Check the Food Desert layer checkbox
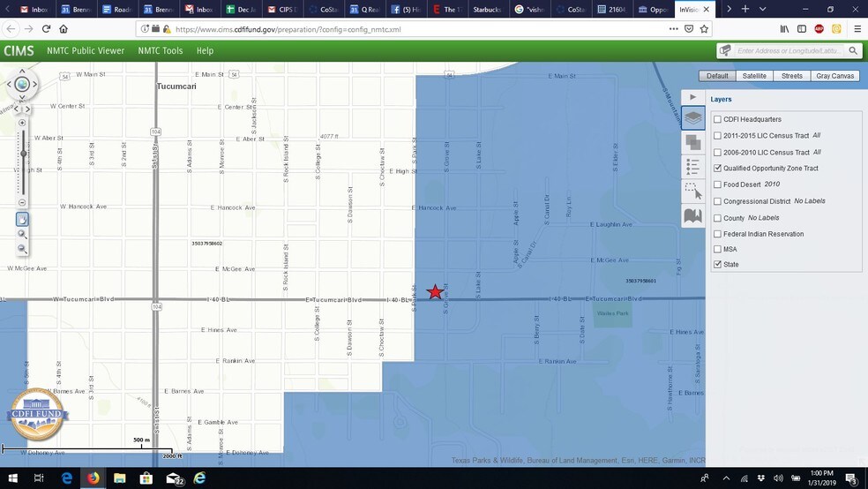The height and width of the screenshot is (489, 868). point(717,184)
